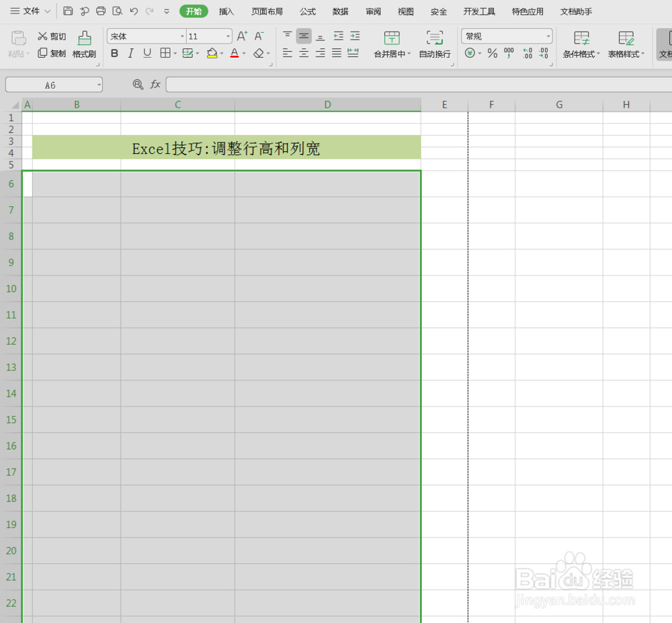Image resolution: width=672 pixels, height=623 pixels.
Task: Expand the fill color dropdown arrow
Action: coord(222,54)
